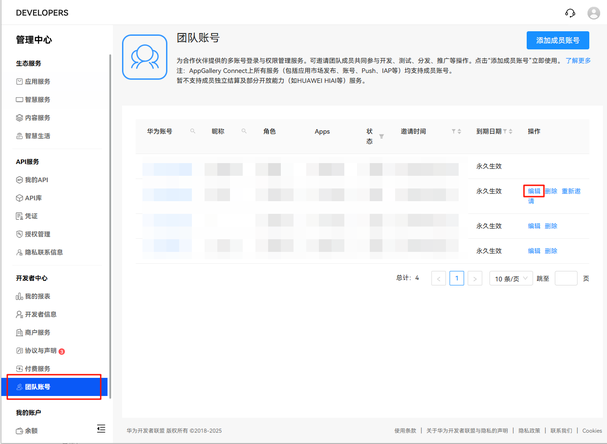This screenshot has width=607, height=444.
Task: Go to next page arrow
Action: coord(475,279)
